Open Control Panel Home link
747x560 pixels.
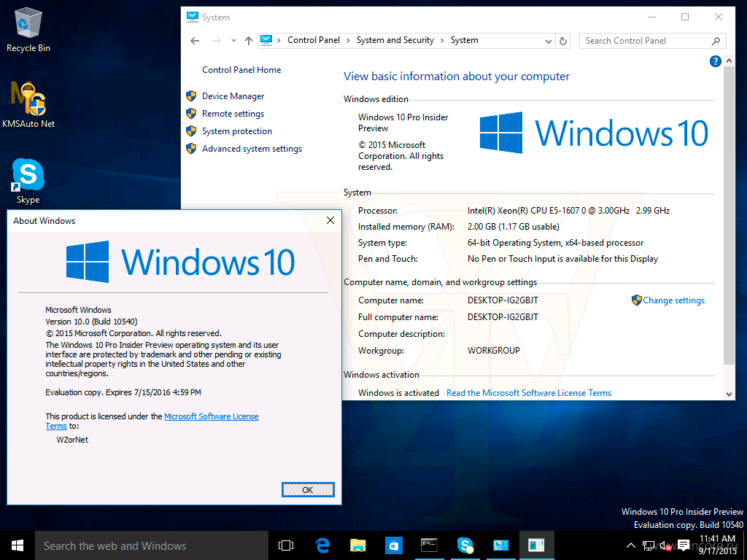[241, 70]
